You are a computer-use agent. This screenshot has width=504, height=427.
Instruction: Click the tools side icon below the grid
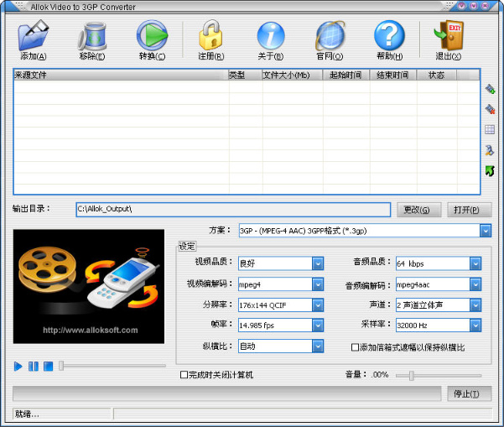click(490, 150)
